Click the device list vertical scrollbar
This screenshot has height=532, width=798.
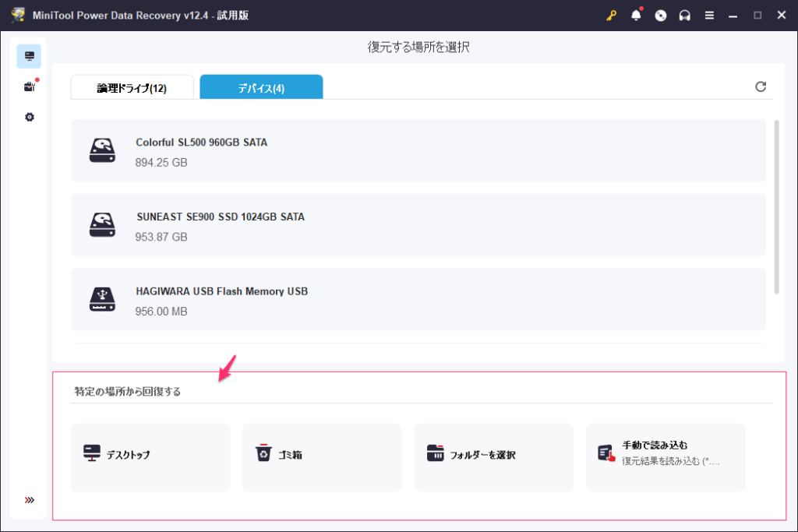[x=776, y=206]
